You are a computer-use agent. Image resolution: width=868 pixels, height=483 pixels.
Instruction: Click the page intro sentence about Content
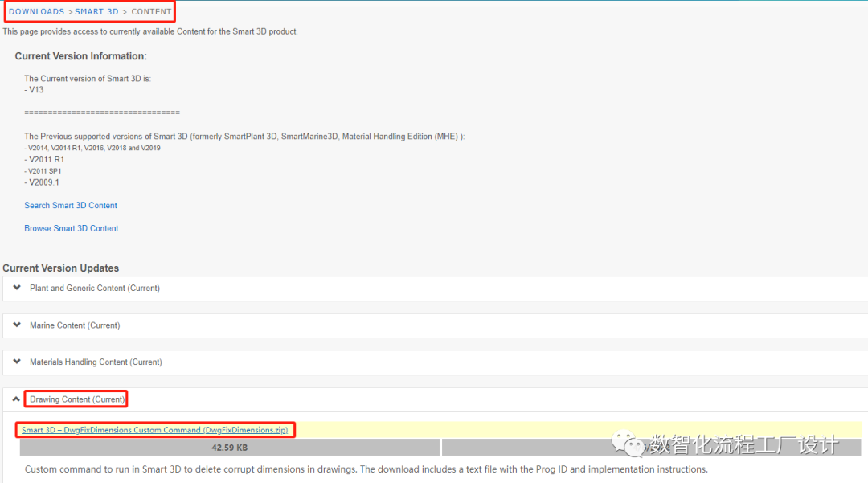pyautogui.click(x=150, y=31)
